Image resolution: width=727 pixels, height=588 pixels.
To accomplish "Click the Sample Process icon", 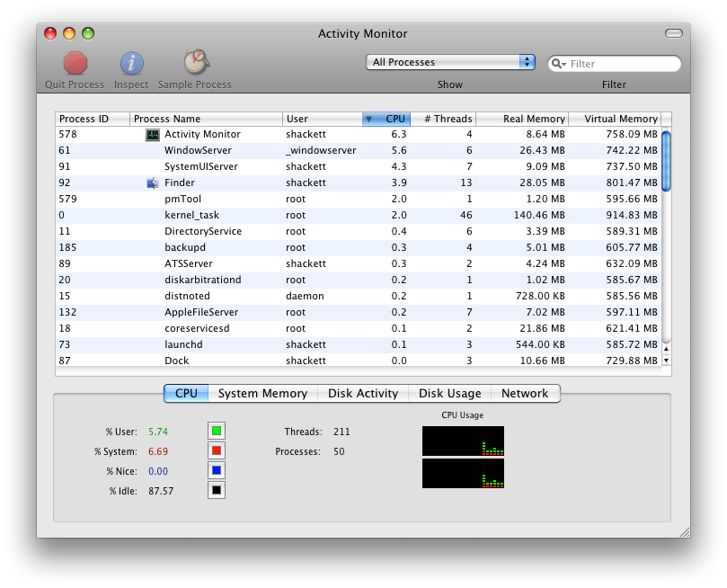I will point(195,62).
